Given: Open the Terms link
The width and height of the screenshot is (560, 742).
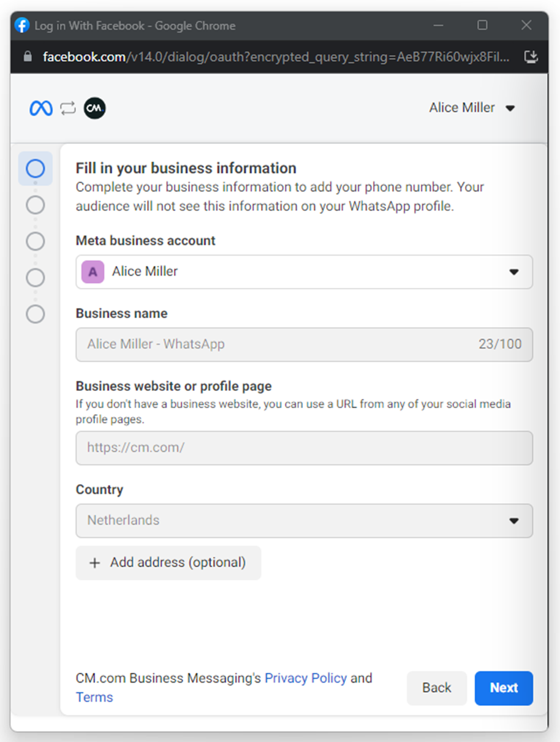Looking at the screenshot, I should [x=94, y=697].
